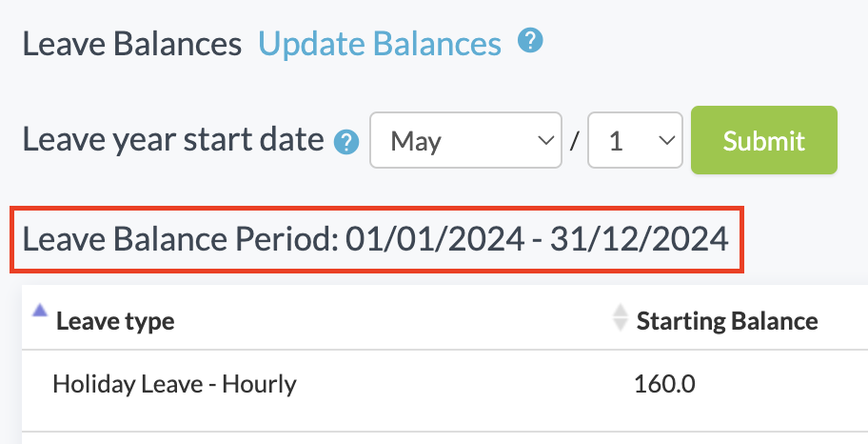This screenshot has width=868, height=444.
Task: Open the day dropdown showing 1
Action: 635,141
